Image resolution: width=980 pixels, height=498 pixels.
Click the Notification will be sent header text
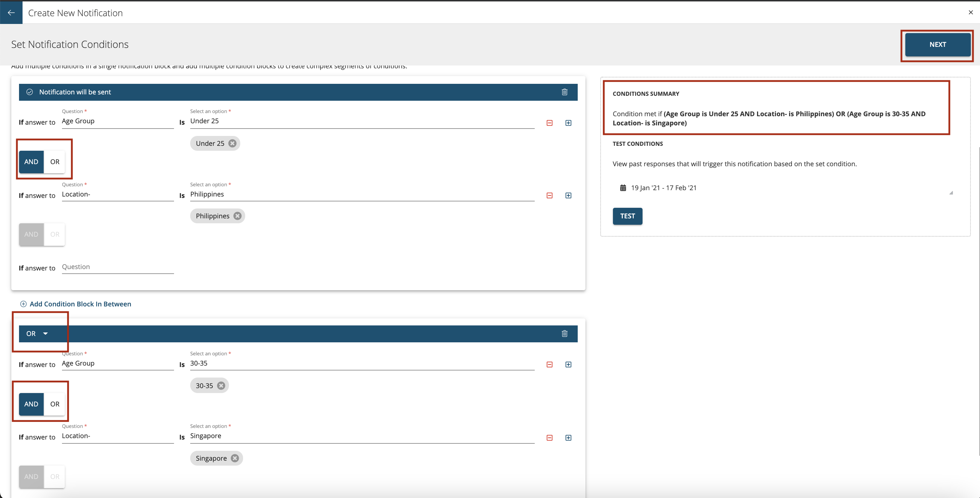point(75,92)
